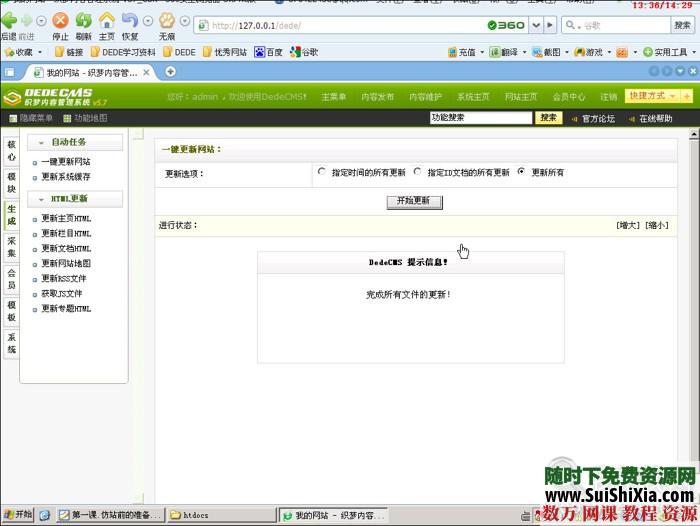The height and width of the screenshot is (526, 700).
Task: Close the 我的网站 browser tab
Action: [146, 72]
